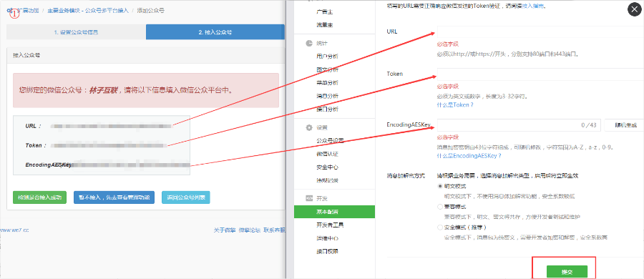Viewport: 644px width, 279px height.
Task: Switch to step 2 接入公众号 tab
Action: pyautogui.click(x=215, y=32)
